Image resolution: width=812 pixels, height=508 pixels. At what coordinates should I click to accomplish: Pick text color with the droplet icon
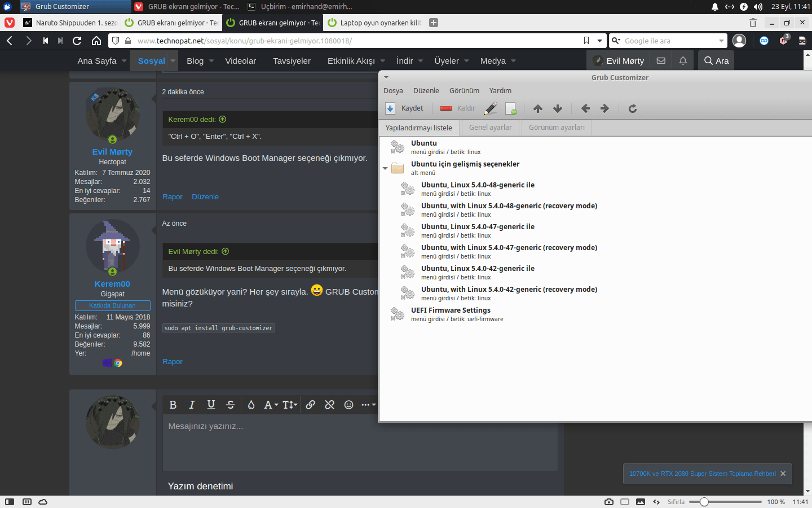(x=251, y=405)
